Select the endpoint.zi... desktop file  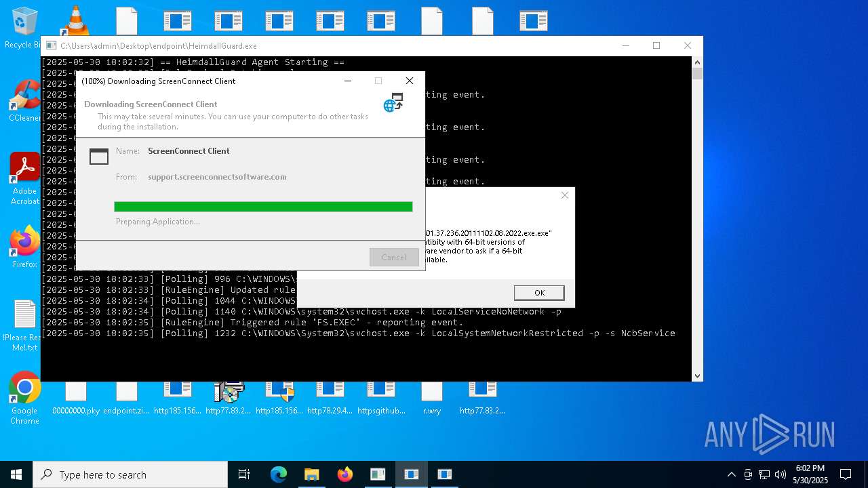click(127, 398)
